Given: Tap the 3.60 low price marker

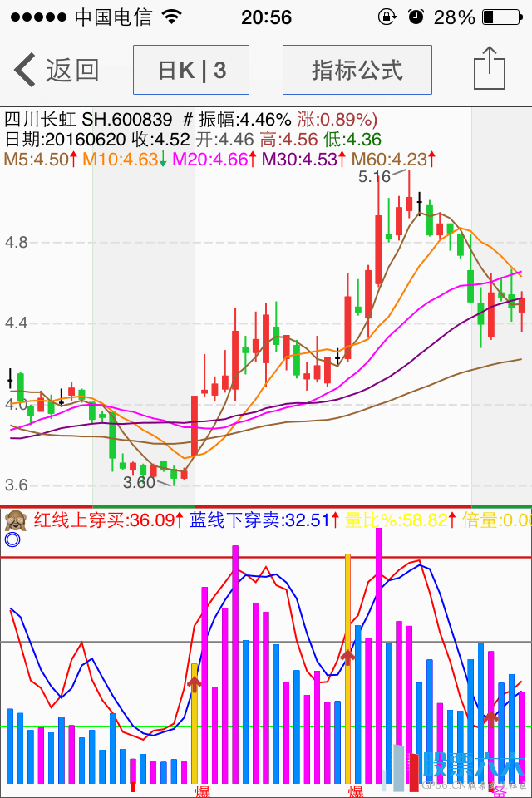Looking at the screenshot, I should [139, 483].
